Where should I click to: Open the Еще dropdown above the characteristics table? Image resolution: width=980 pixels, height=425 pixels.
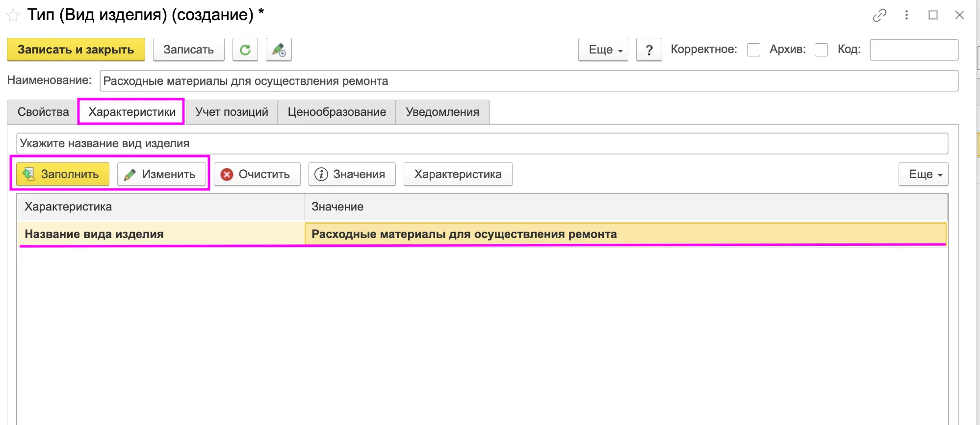point(923,174)
